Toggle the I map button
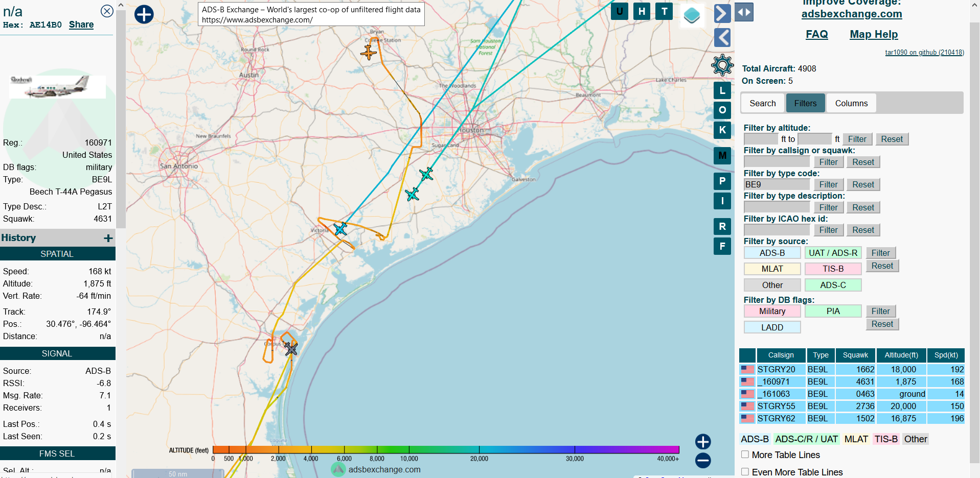This screenshot has height=478, width=980. tap(722, 201)
